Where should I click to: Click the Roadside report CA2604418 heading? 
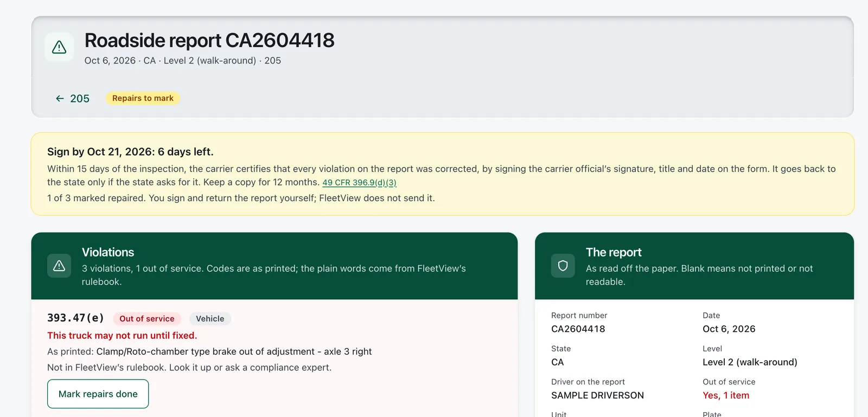209,40
